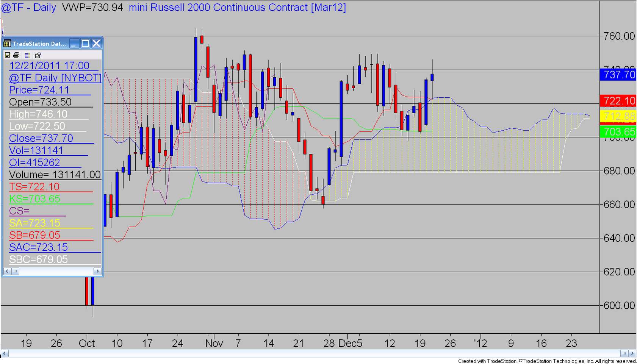Screen dimensions: 637x364
Task: Click the Oct date axis label
Action: click(87, 344)
